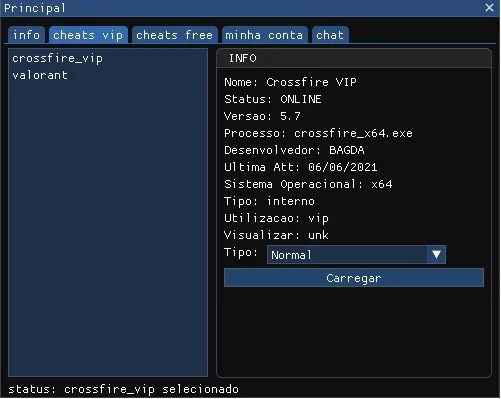
Task: Go to the minha conta tab
Action: pyautogui.click(x=265, y=35)
